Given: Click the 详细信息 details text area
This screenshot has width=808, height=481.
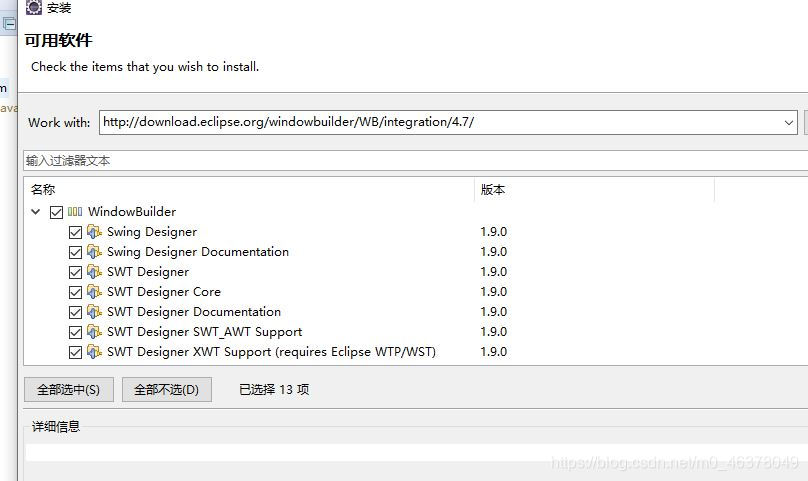Looking at the screenshot, I should 416,453.
